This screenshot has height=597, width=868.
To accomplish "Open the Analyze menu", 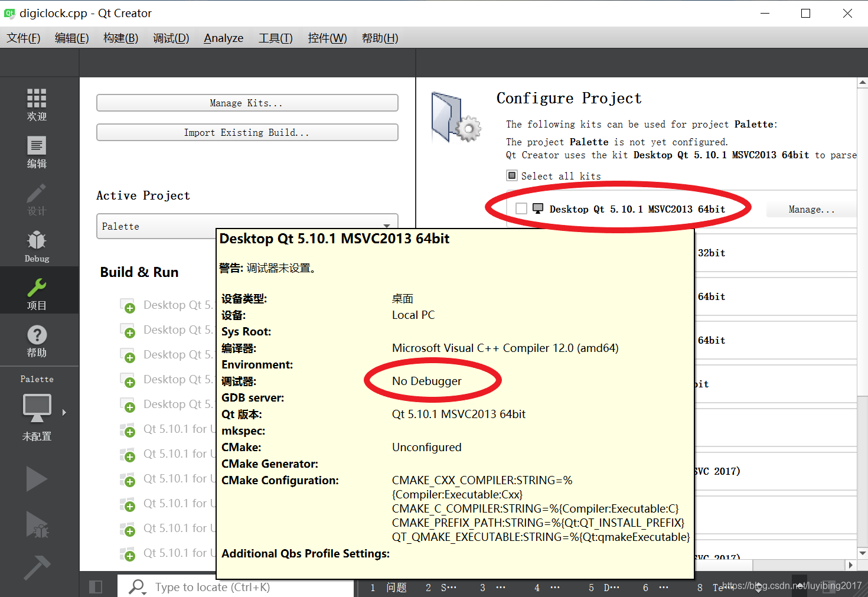I will click(223, 38).
